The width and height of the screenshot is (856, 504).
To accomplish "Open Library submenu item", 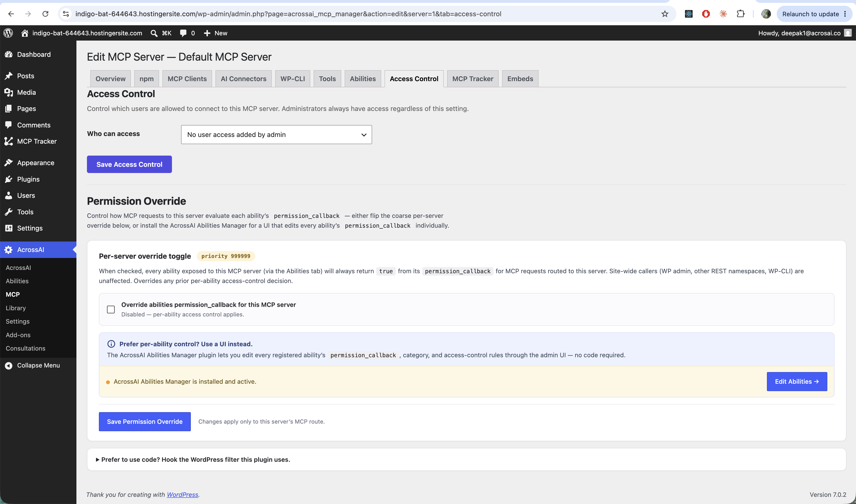I will click(16, 308).
